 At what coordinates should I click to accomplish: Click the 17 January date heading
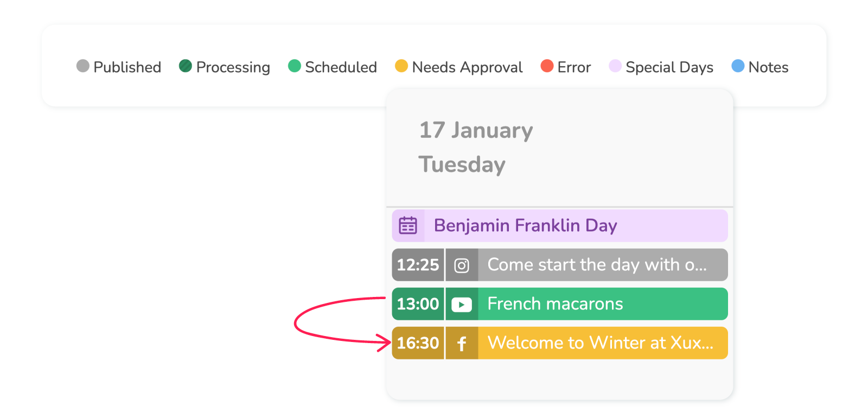coord(476,130)
